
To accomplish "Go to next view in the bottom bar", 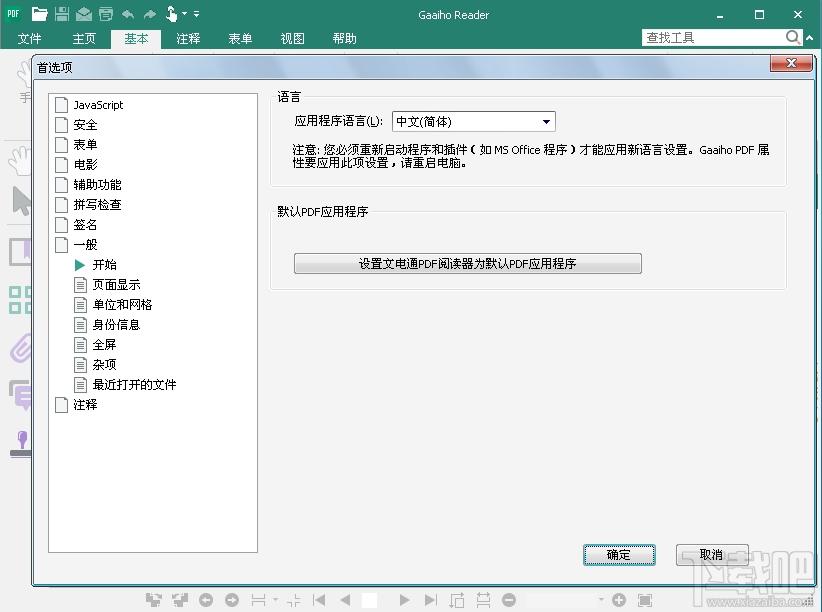I will pos(232,599).
